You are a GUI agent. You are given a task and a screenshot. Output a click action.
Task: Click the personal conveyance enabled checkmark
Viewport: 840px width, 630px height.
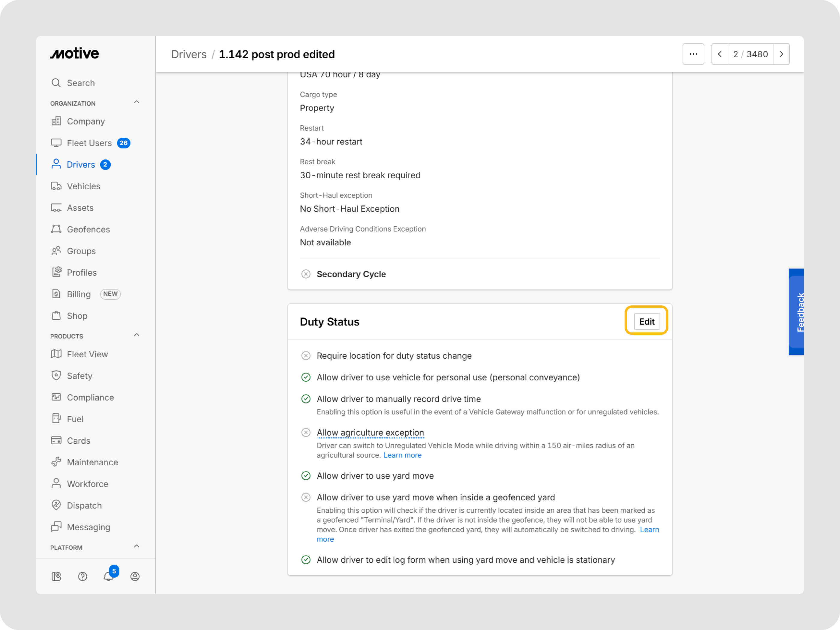click(306, 377)
